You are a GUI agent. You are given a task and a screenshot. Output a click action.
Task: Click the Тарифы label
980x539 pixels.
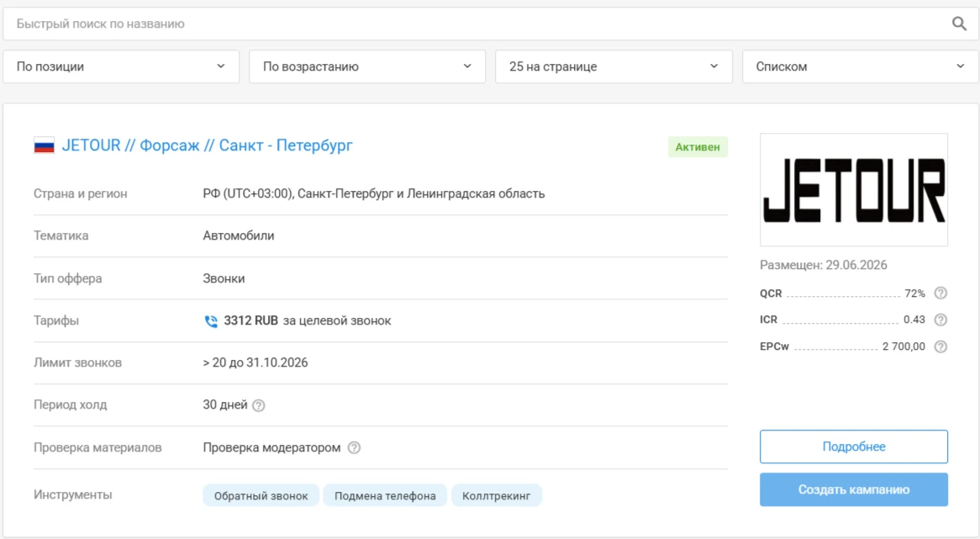(x=56, y=320)
